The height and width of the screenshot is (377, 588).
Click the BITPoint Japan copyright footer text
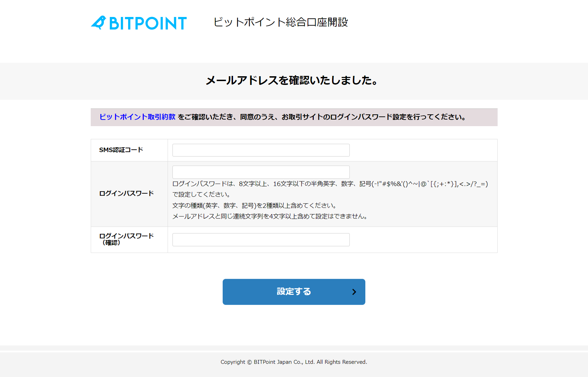point(293,362)
